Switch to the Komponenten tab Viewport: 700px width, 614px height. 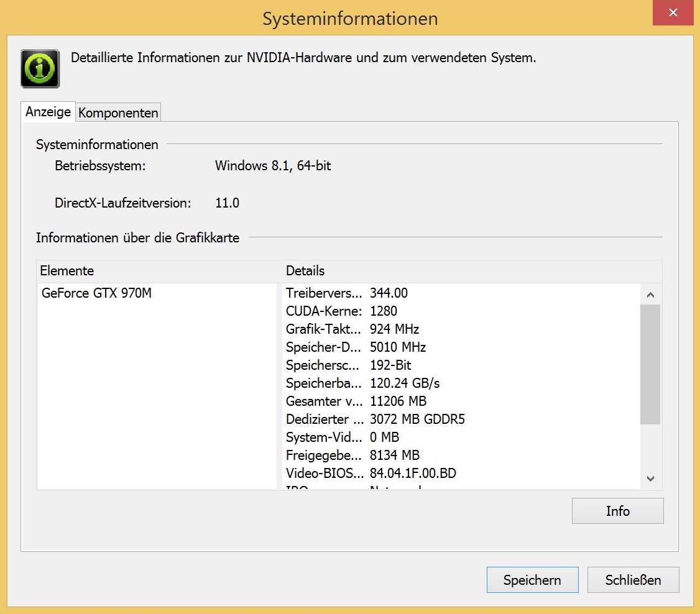[118, 112]
